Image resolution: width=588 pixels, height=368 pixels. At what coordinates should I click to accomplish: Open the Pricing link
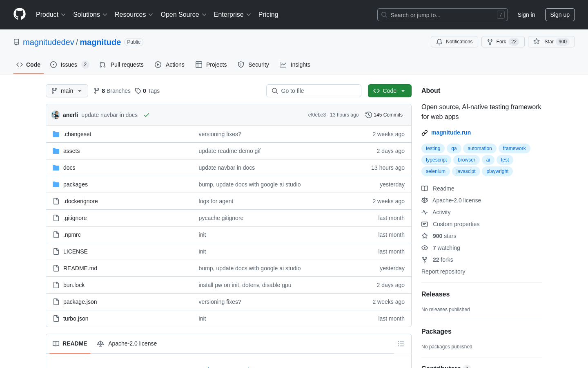268,15
